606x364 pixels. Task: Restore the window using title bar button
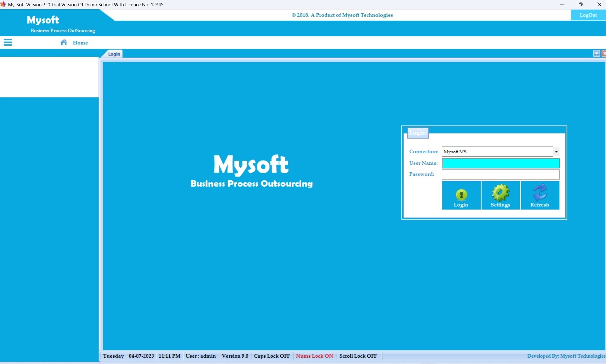click(x=580, y=4)
